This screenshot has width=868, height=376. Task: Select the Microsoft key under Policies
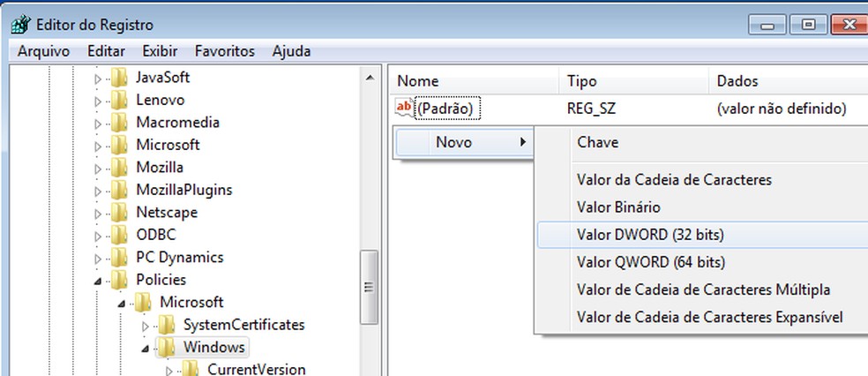[191, 303]
